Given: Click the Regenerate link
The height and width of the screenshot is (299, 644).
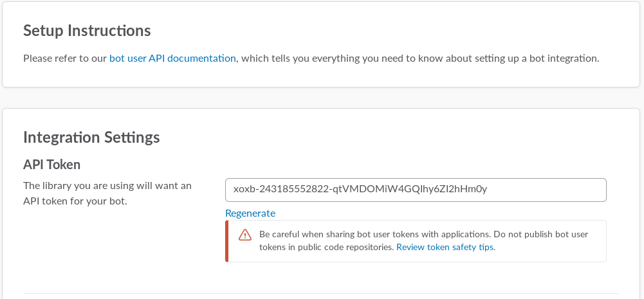Looking at the screenshot, I should click(x=250, y=213).
